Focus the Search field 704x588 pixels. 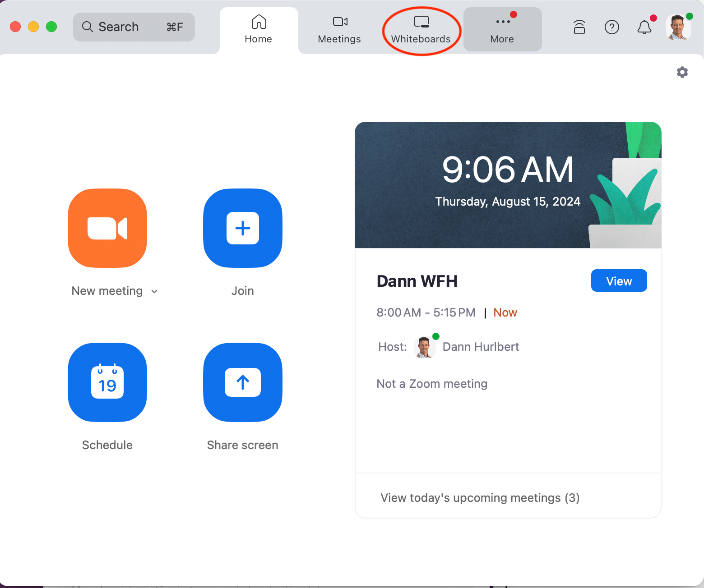[x=134, y=27]
